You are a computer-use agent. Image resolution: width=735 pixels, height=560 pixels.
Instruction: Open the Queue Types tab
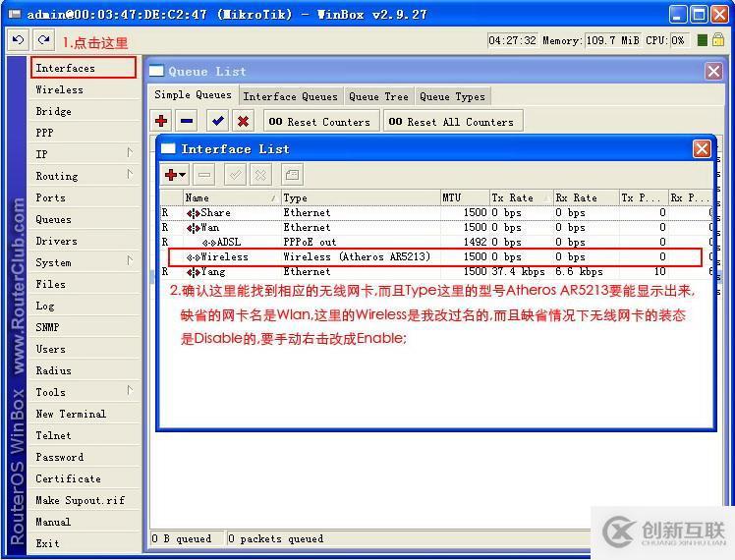pos(452,96)
